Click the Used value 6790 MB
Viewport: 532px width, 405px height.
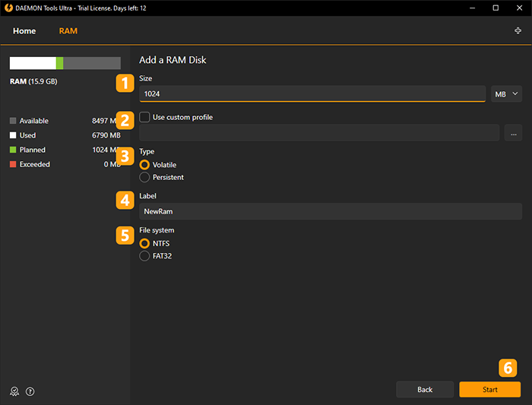(x=106, y=135)
